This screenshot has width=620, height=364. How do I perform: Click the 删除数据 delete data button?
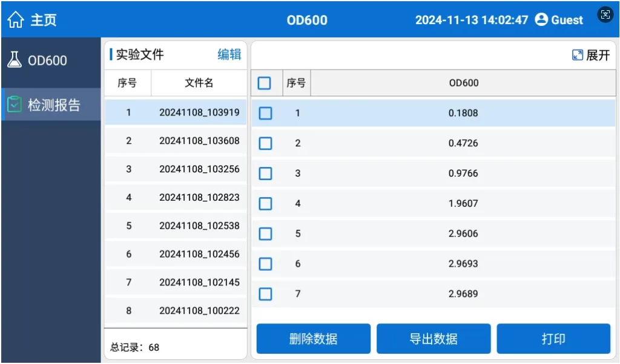pyautogui.click(x=314, y=339)
